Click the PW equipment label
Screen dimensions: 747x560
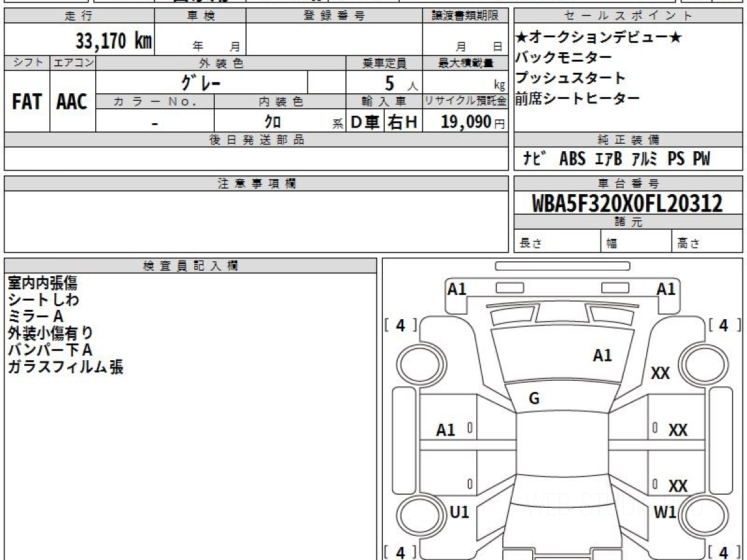click(702, 159)
